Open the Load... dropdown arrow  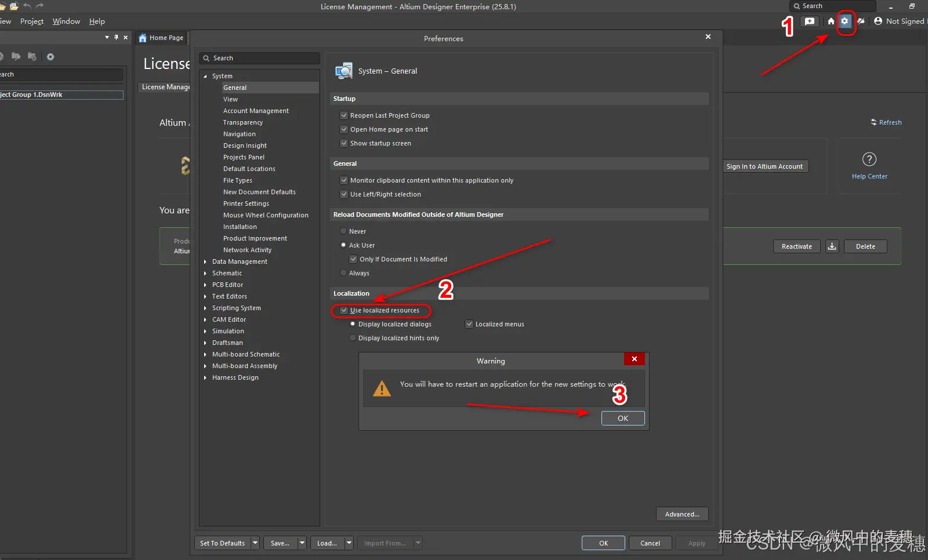(x=349, y=543)
